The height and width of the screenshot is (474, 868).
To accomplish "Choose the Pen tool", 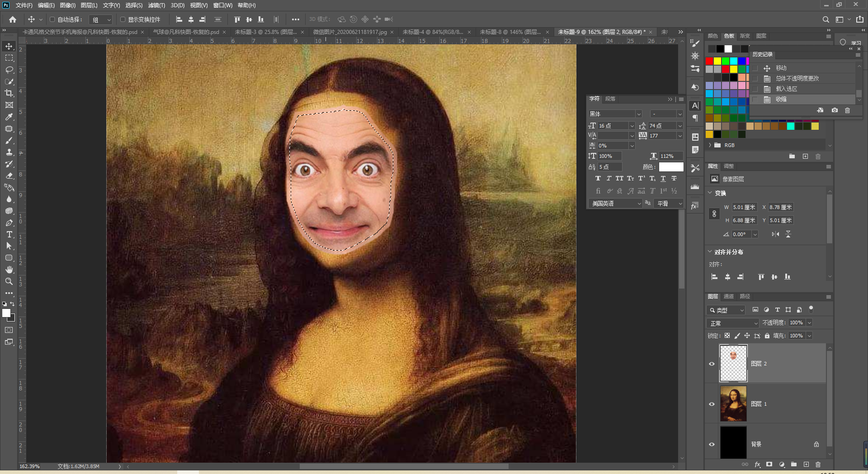I will (x=9, y=223).
